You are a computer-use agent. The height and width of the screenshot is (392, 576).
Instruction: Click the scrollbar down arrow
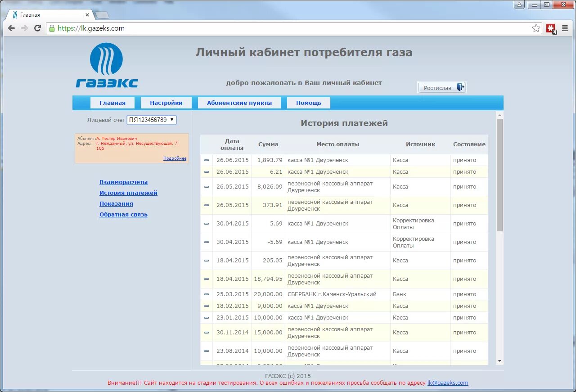[499, 361]
